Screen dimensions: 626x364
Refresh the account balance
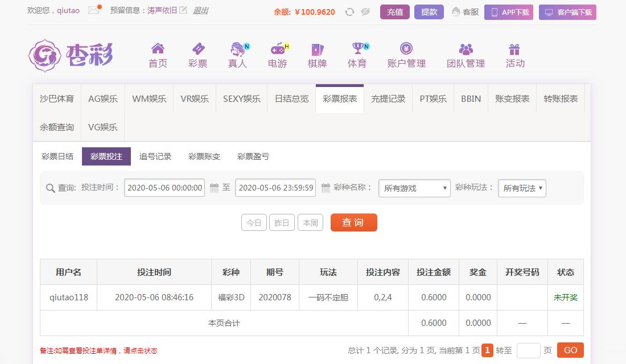349,12
